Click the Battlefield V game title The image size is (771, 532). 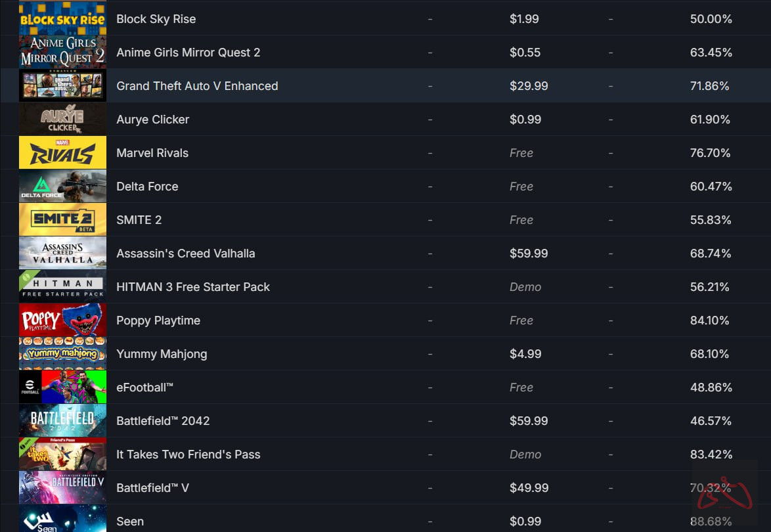tap(152, 488)
